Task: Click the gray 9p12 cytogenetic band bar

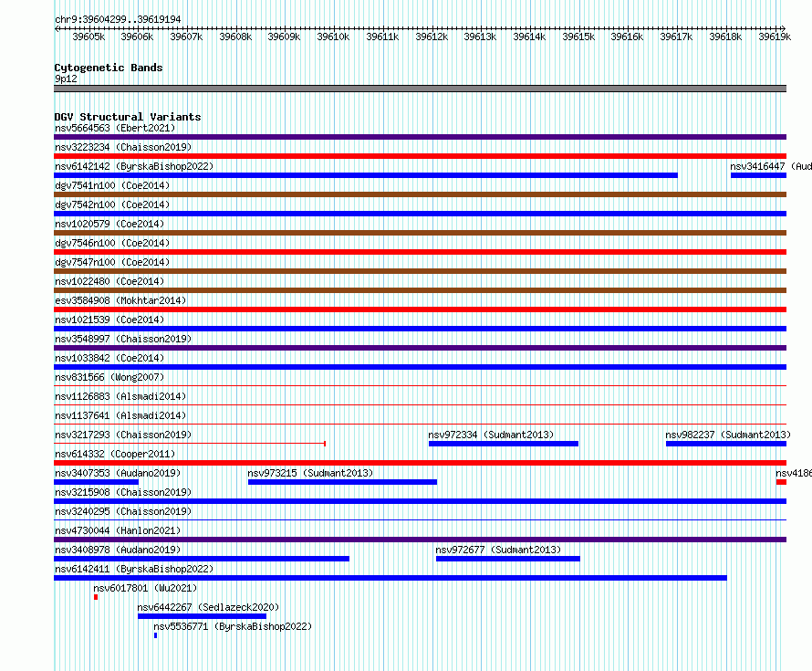Action: coord(420,89)
